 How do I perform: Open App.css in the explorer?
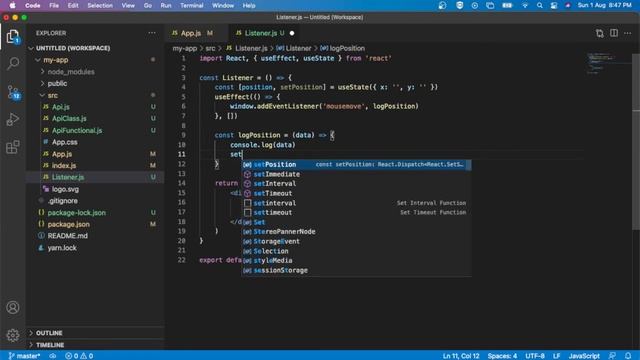coord(64,142)
